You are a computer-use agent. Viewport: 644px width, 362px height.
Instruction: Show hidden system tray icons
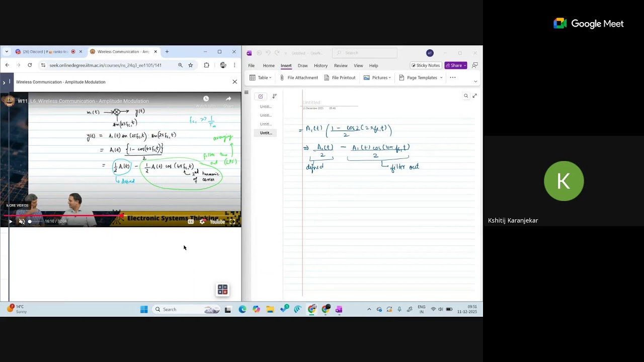(x=369, y=309)
